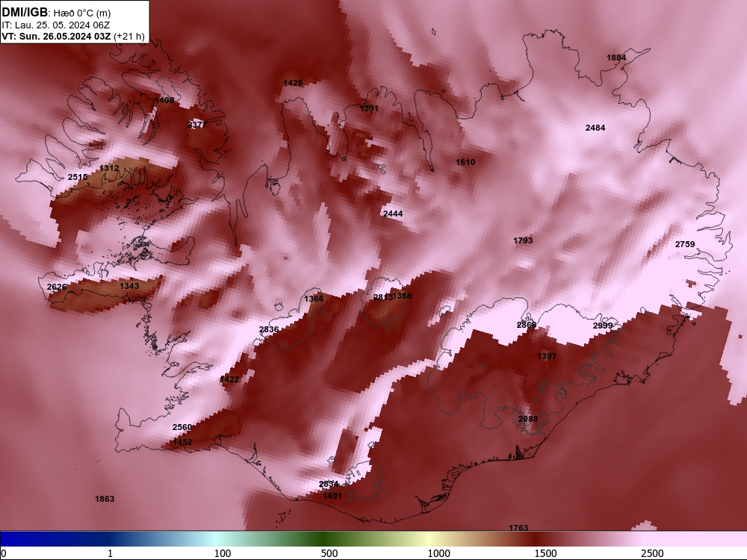This screenshot has width=747, height=560.
Task: Click the map value 1391
Action: [369, 108]
